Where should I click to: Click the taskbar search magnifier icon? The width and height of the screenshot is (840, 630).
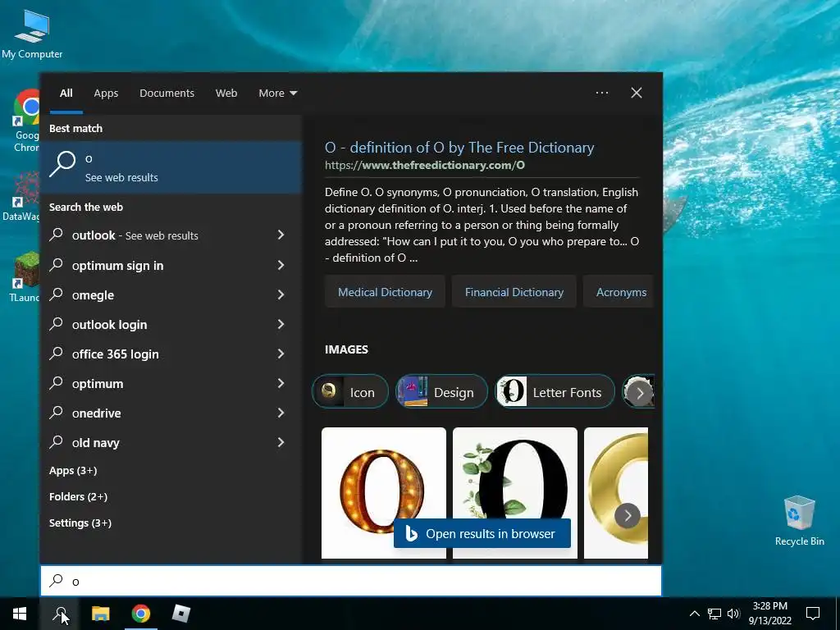click(60, 614)
